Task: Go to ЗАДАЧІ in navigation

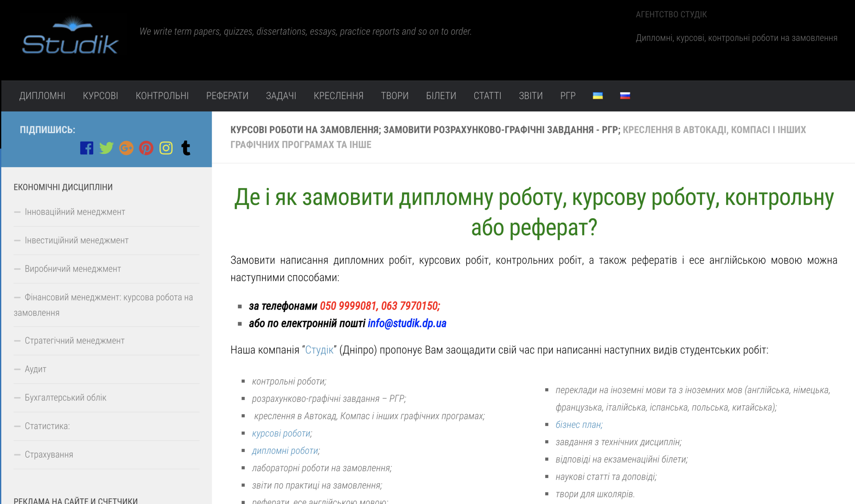Action: click(x=281, y=96)
